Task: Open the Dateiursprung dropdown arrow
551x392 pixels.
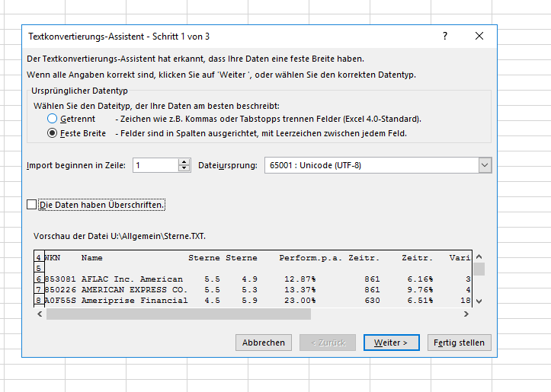Action: (485, 165)
